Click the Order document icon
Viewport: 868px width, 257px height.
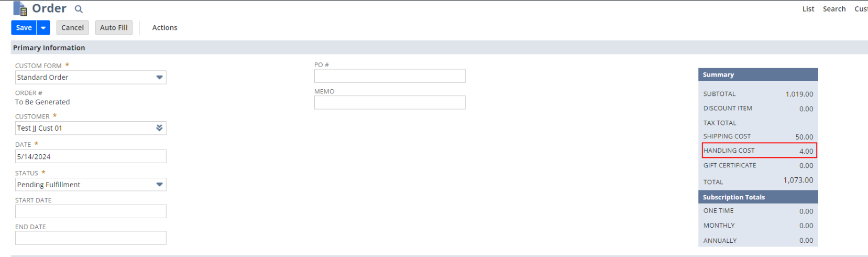pyautogui.click(x=20, y=9)
